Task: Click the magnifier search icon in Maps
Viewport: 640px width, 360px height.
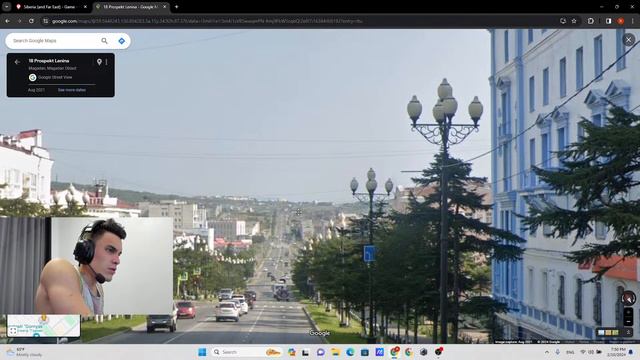Action: (104, 41)
